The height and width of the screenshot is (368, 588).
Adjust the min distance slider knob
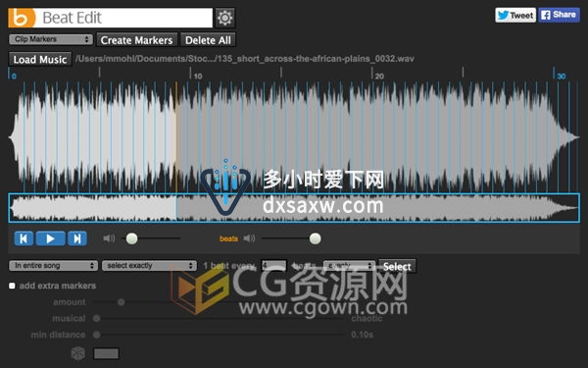pyautogui.click(x=96, y=335)
